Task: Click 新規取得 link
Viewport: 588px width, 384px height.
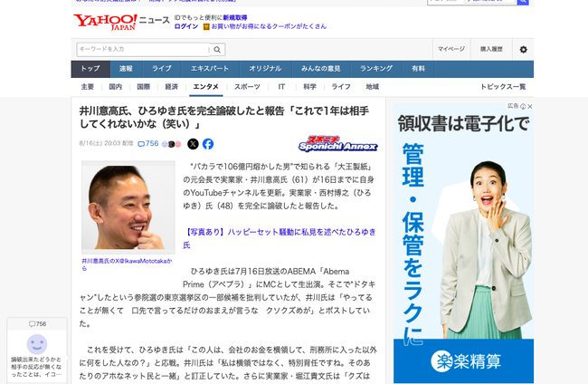Action: click(235, 17)
